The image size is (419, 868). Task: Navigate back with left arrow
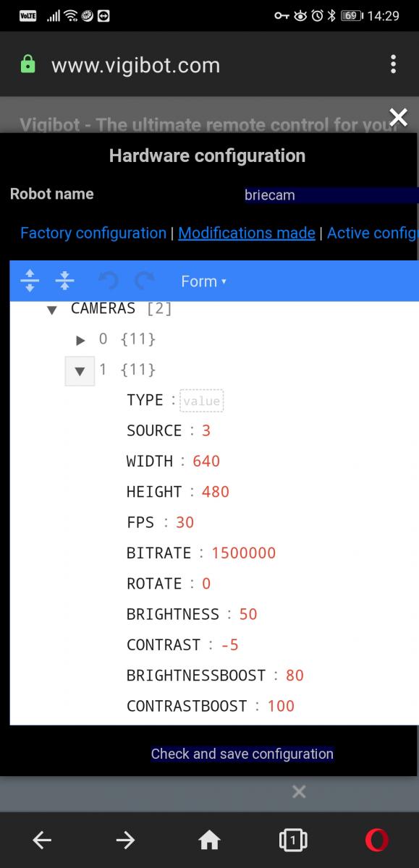click(x=42, y=839)
